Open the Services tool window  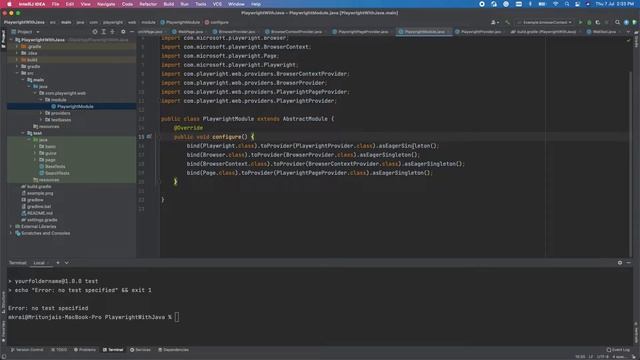pos(140,350)
